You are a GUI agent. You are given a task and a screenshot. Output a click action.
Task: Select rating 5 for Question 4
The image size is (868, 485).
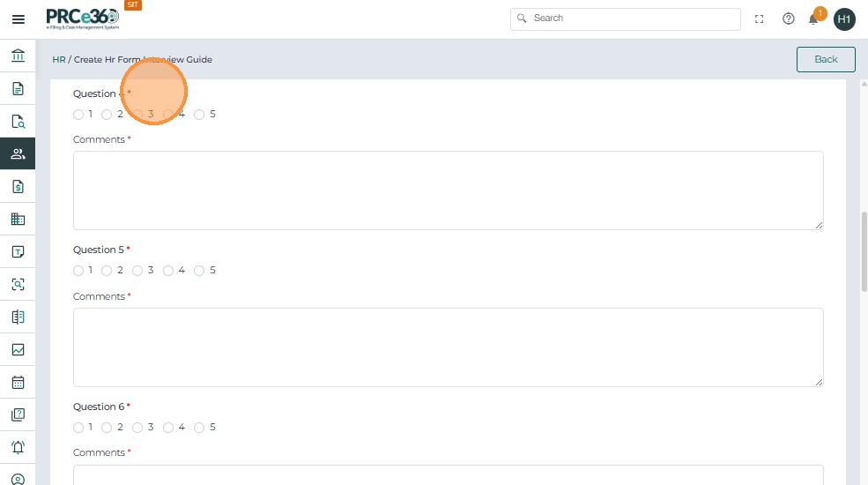pyautogui.click(x=199, y=115)
